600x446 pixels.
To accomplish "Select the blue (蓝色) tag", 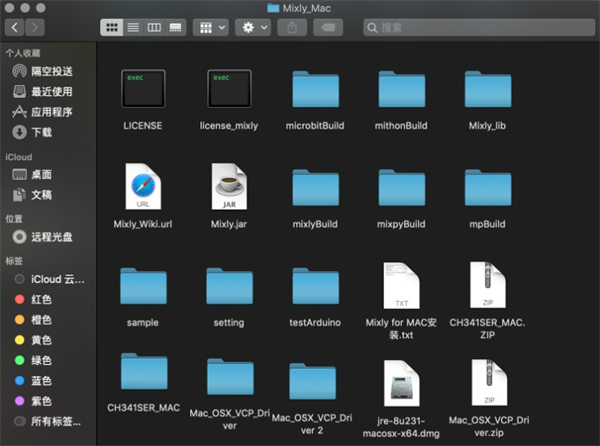I will pos(34,381).
